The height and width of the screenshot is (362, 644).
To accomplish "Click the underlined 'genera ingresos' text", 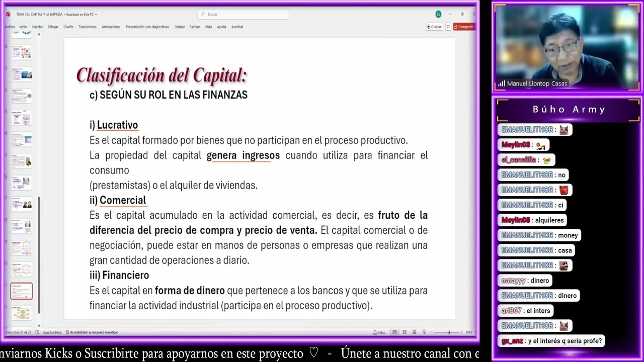I will (x=243, y=155).
